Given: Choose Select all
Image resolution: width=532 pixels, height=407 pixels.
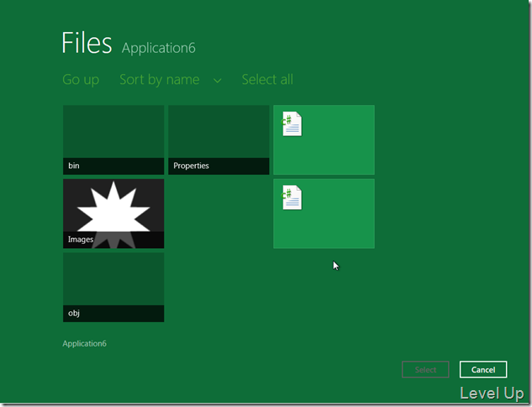Looking at the screenshot, I should tap(267, 80).
